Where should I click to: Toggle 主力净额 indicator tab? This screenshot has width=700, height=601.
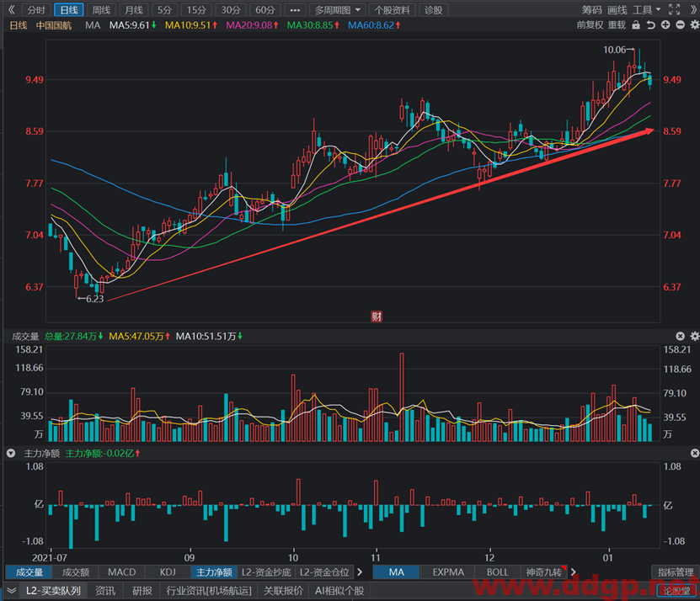point(214,572)
